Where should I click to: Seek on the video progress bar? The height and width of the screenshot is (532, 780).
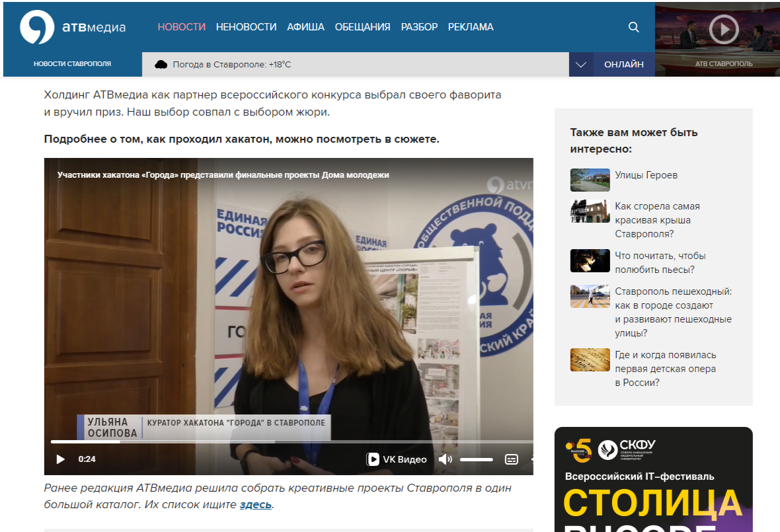[292, 441]
